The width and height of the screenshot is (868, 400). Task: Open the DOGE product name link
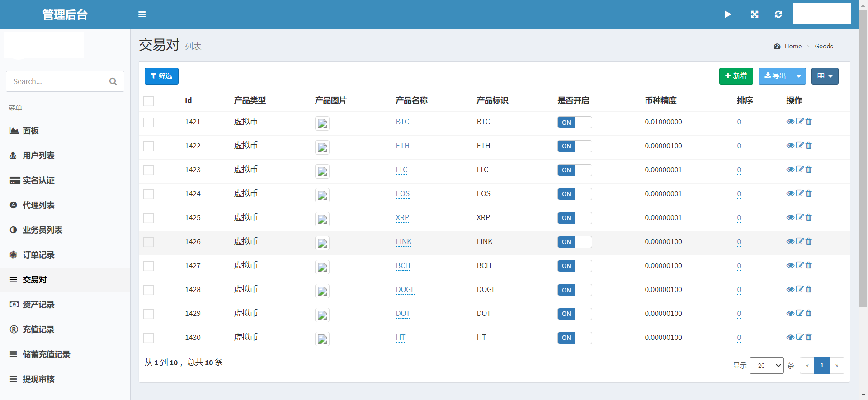406,290
